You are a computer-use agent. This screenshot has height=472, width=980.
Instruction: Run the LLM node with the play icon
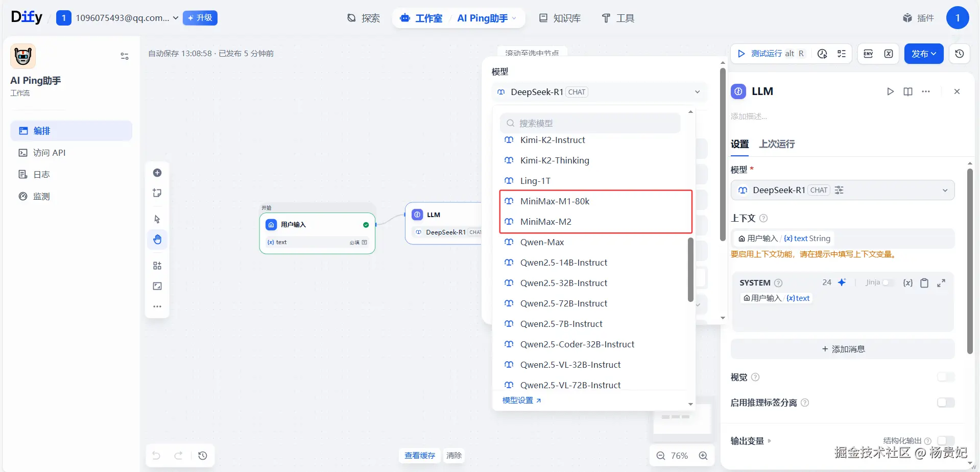pos(890,91)
